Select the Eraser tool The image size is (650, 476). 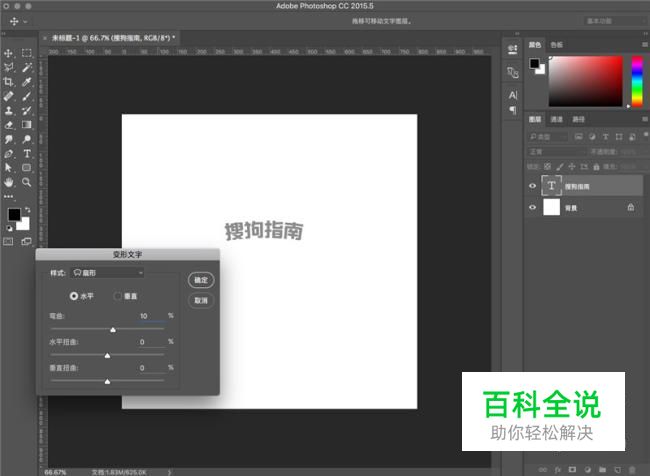[8, 125]
